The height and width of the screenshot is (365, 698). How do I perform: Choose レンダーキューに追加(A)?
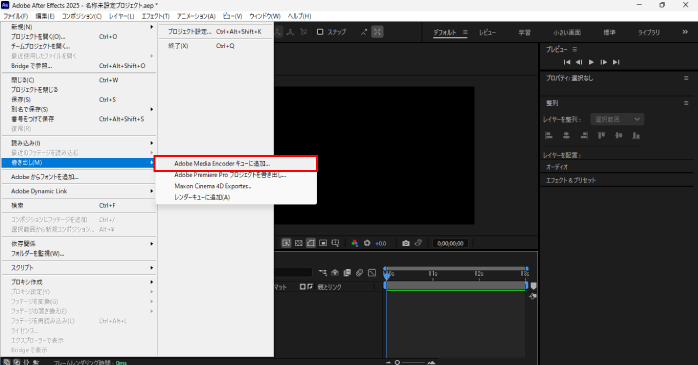tap(235, 197)
